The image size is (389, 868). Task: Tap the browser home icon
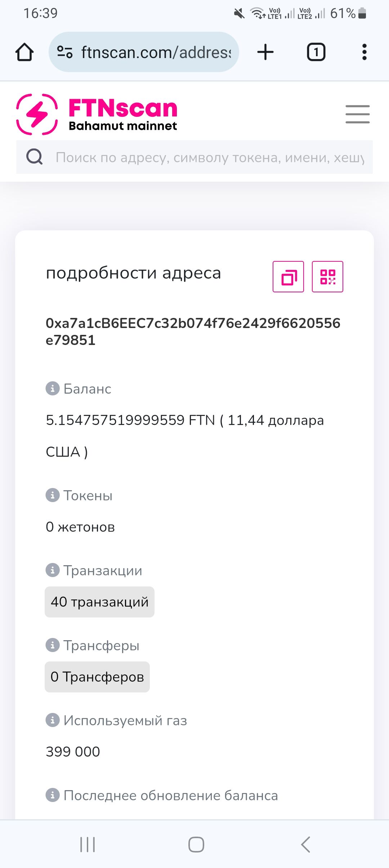tap(24, 52)
